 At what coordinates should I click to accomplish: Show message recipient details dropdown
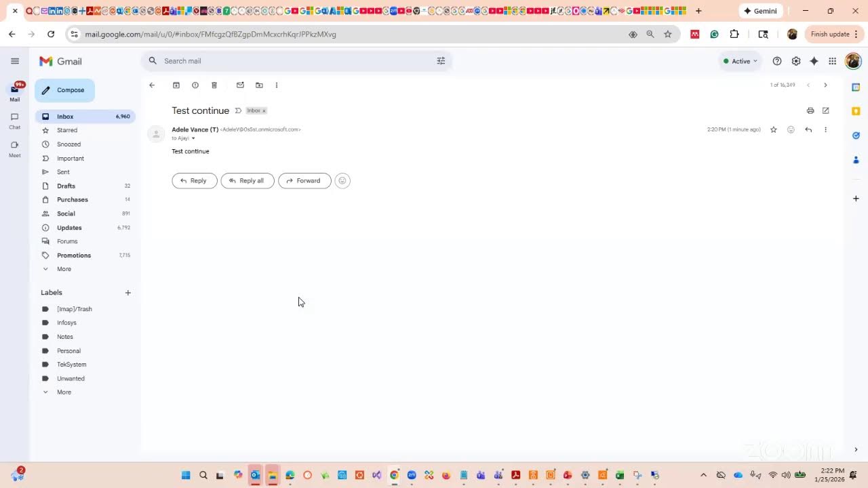(x=193, y=138)
